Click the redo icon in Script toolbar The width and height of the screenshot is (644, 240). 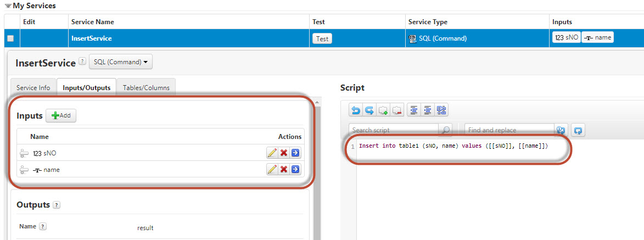pos(369,110)
